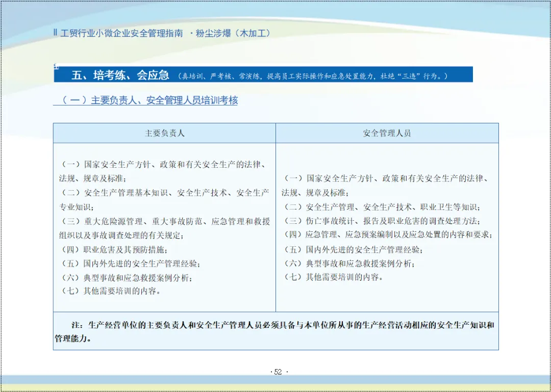Click the note's last line 管理能力。
This screenshot has width=551, height=392.
(x=74, y=339)
